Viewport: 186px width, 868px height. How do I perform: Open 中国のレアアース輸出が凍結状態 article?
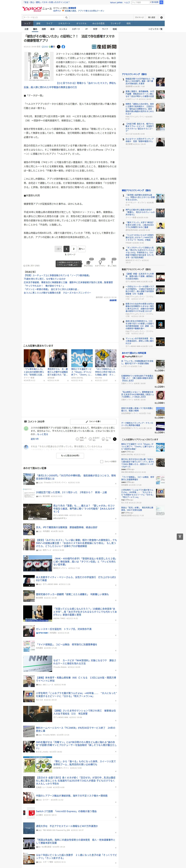[72, 796]
